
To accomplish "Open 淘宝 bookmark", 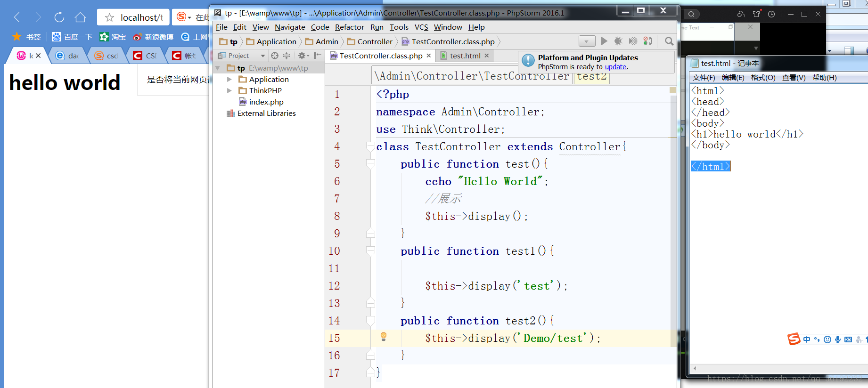I will (x=113, y=37).
